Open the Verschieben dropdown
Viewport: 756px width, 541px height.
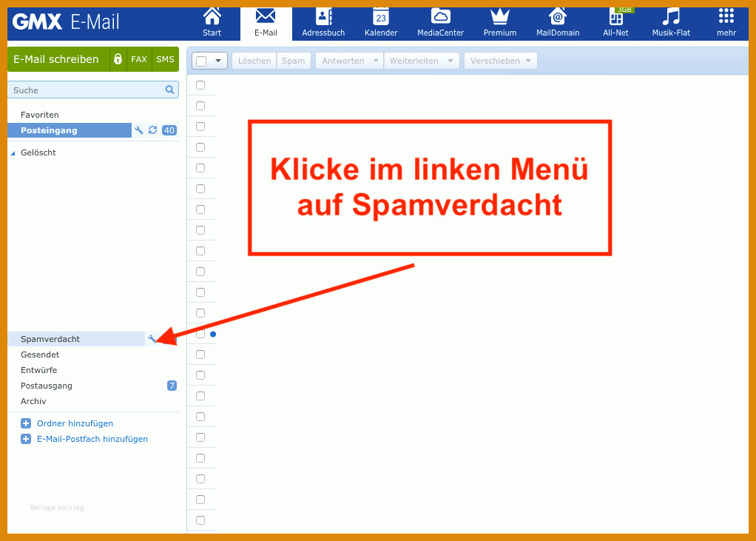(x=501, y=61)
